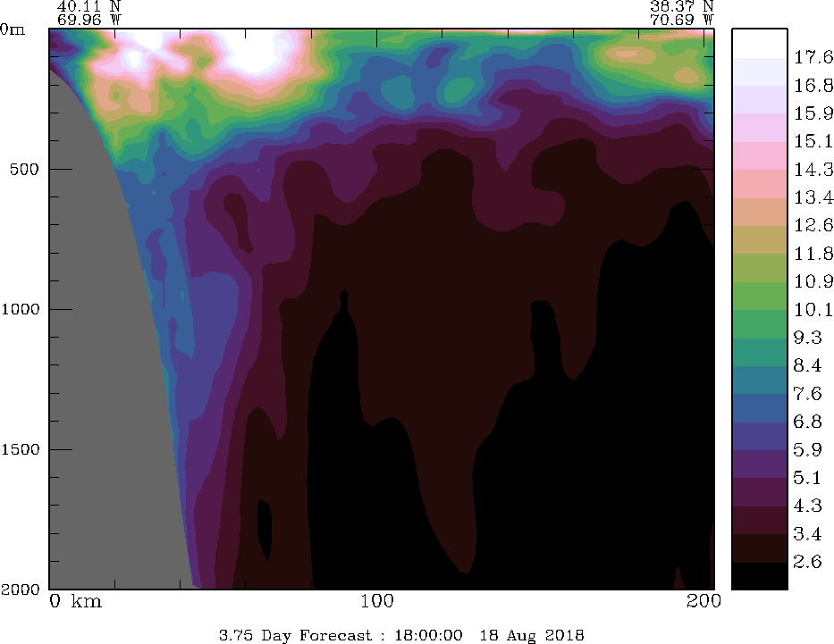This screenshot has height=644, width=834.
Task: Click the '10.9' colorbar label
Action: [x=813, y=281]
